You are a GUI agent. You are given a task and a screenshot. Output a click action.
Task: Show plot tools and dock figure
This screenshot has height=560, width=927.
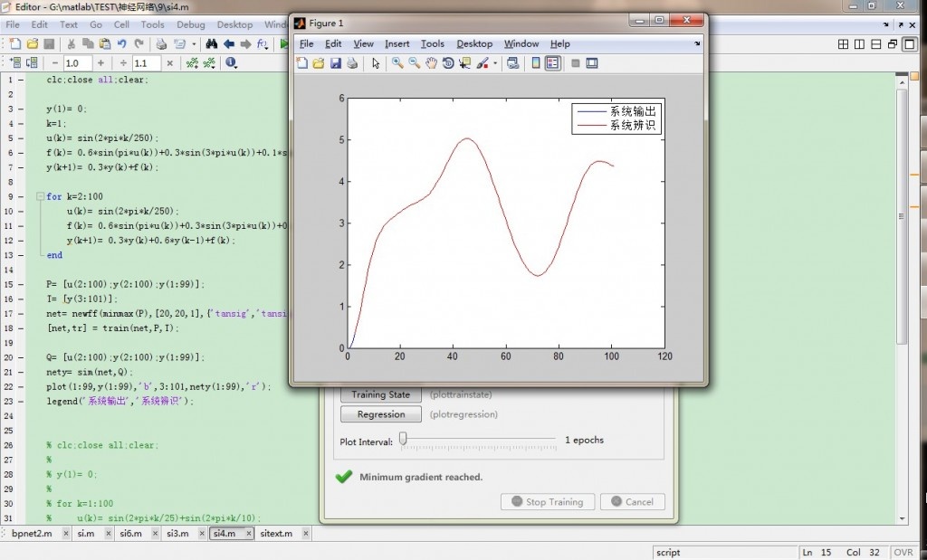click(x=592, y=63)
